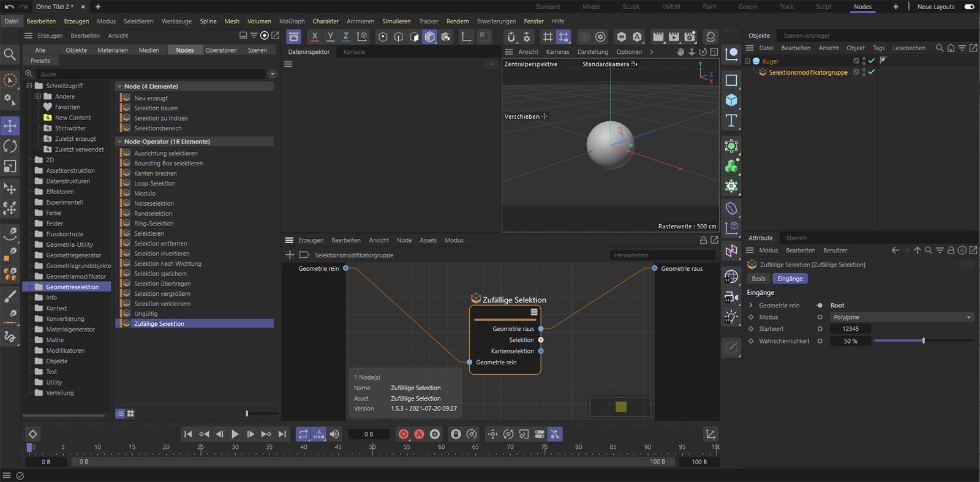Click the Basis button in Attribute panel
Screen dimensions: 980x482
click(758, 279)
